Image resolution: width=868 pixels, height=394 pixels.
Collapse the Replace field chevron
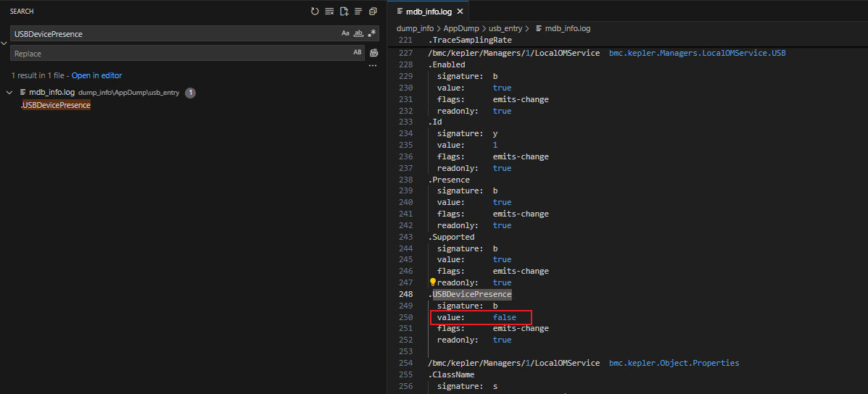tap(4, 43)
